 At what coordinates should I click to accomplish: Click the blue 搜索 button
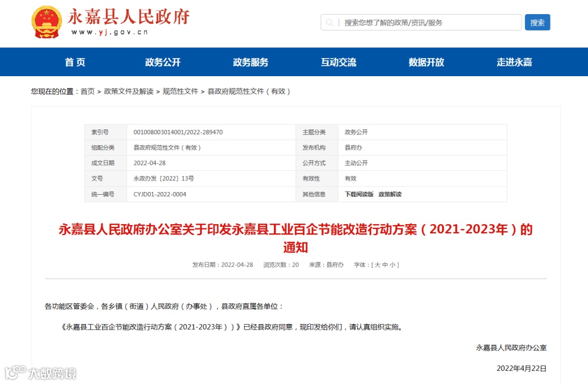pos(537,22)
